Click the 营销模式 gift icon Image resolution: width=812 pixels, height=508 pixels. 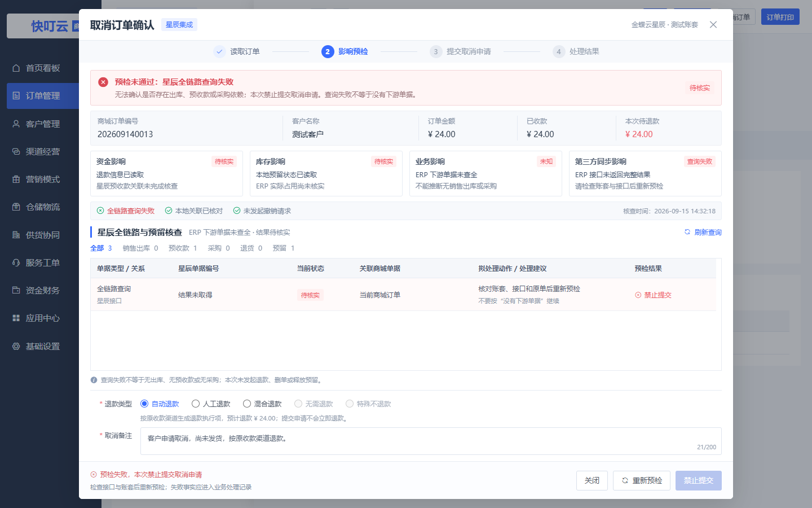tap(16, 179)
